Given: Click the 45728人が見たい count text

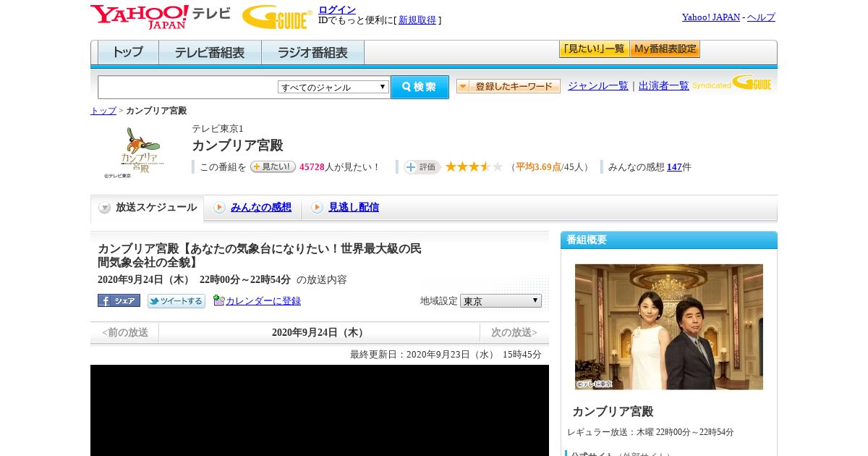Looking at the screenshot, I should pos(340,167).
